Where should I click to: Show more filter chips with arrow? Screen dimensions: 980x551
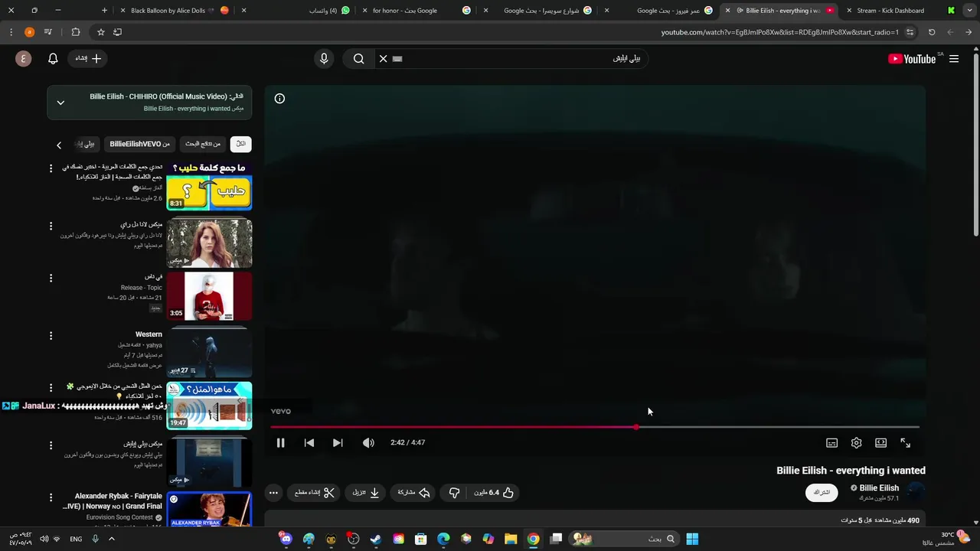click(59, 145)
